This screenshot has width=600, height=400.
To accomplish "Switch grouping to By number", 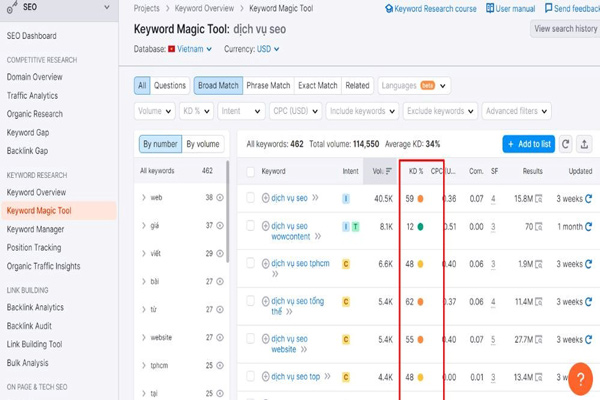I will (160, 144).
